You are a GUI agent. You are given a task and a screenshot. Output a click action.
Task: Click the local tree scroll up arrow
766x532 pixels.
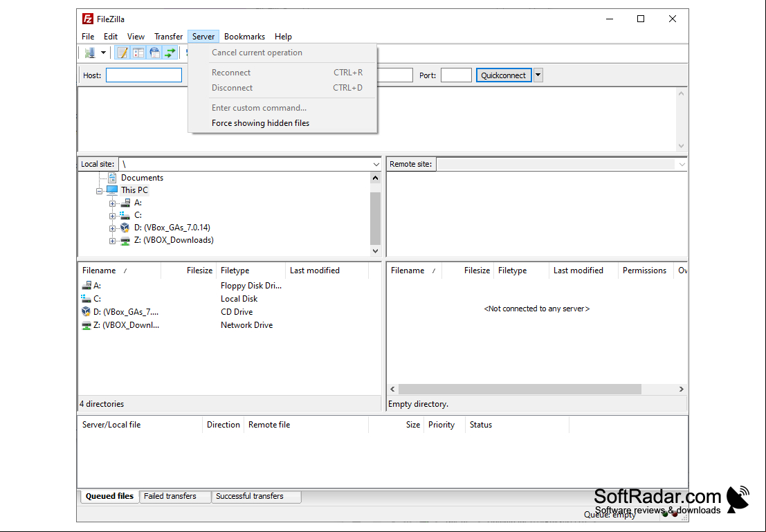click(x=375, y=178)
